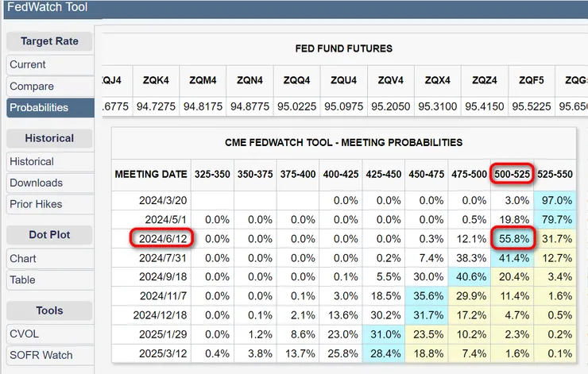Screen dimensions: 588x374
Task: Click the ZQM4 futures contract header
Action: pos(203,79)
